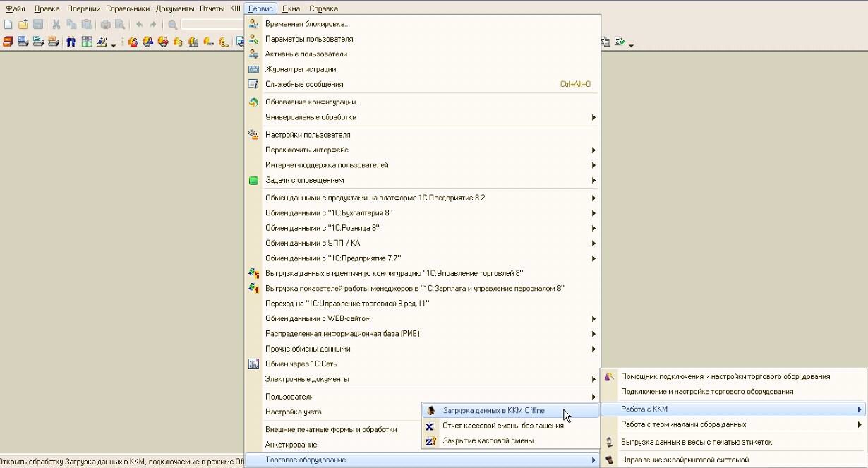This screenshot has width=868, height=468.
Task: Click the green calendar table icon
Action: click(x=87, y=42)
